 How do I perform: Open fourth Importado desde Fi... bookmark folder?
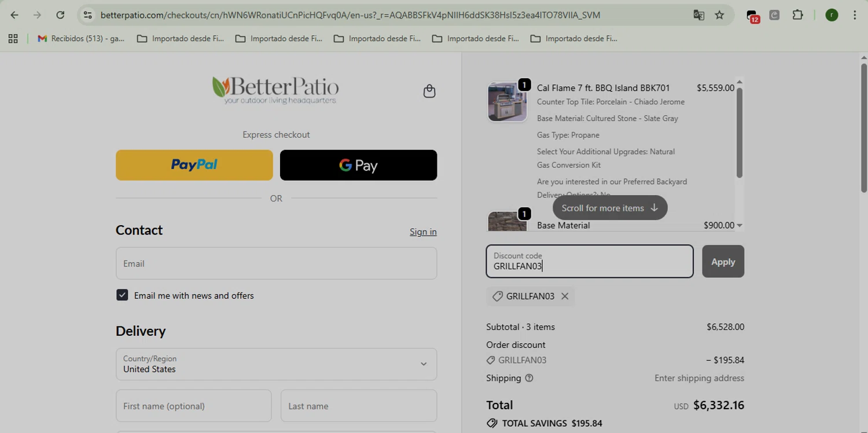[476, 39]
